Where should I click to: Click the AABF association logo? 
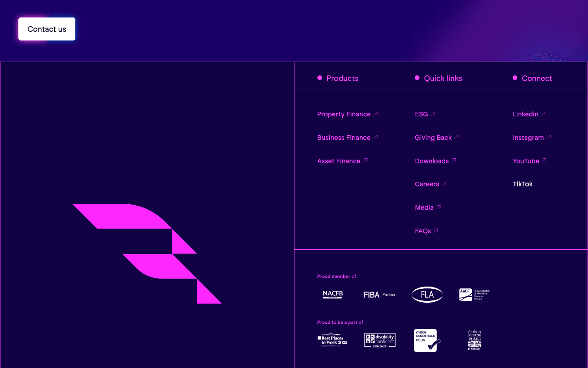click(474, 295)
